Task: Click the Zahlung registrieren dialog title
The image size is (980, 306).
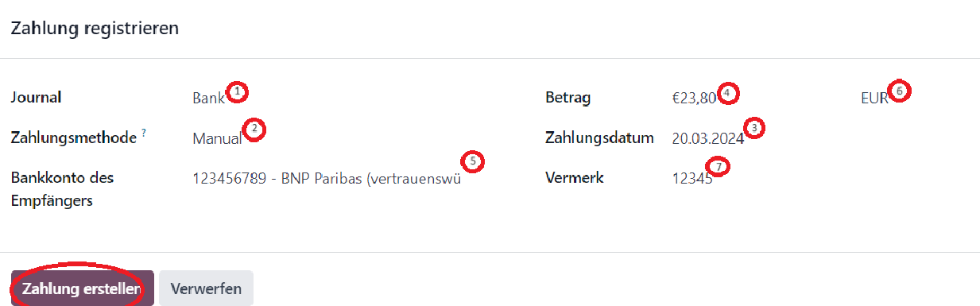Action: pyautogui.click(x=95, y=29)
